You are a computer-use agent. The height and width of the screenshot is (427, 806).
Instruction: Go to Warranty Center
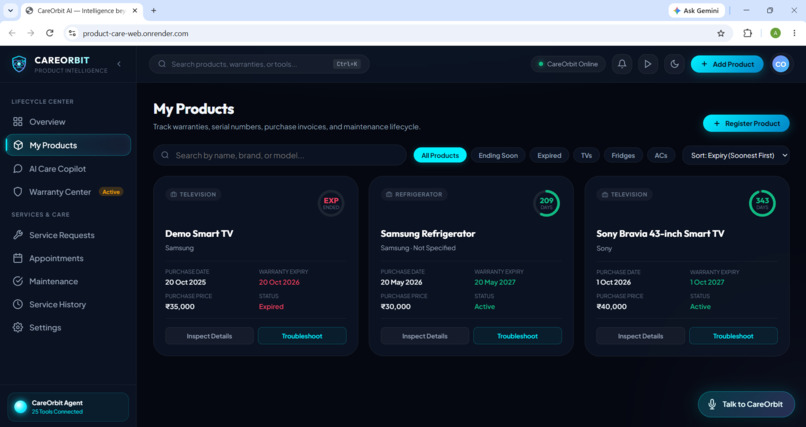[x=68, y=192]
